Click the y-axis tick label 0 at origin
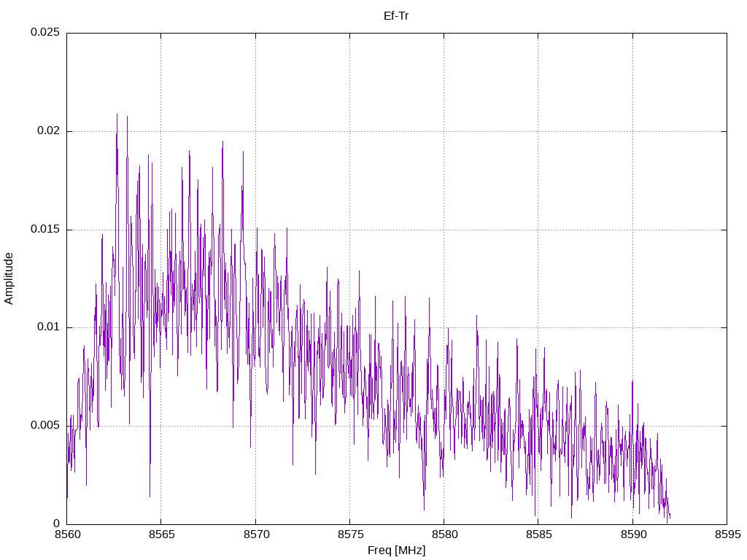This screenshot has width=747, height=560. [x=57, y=524]
